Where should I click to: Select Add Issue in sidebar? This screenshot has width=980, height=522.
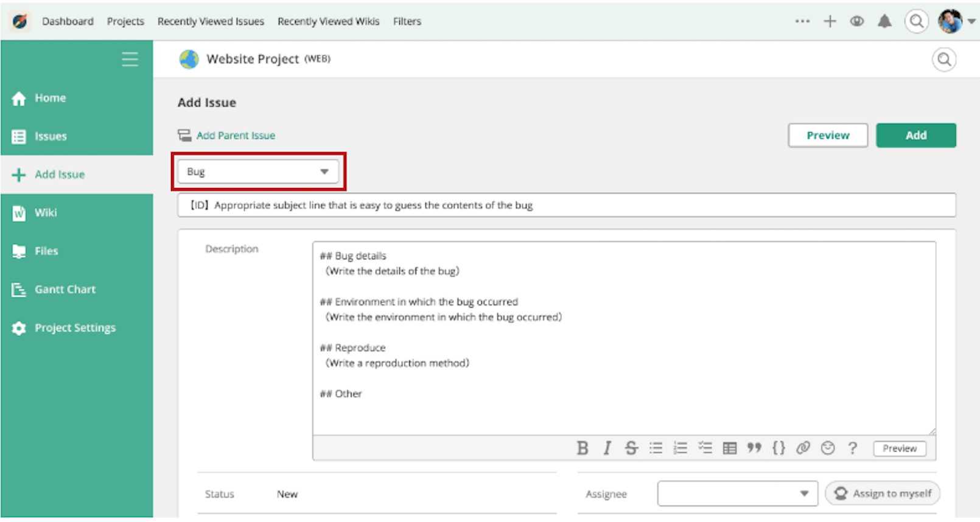pos(77,175)
